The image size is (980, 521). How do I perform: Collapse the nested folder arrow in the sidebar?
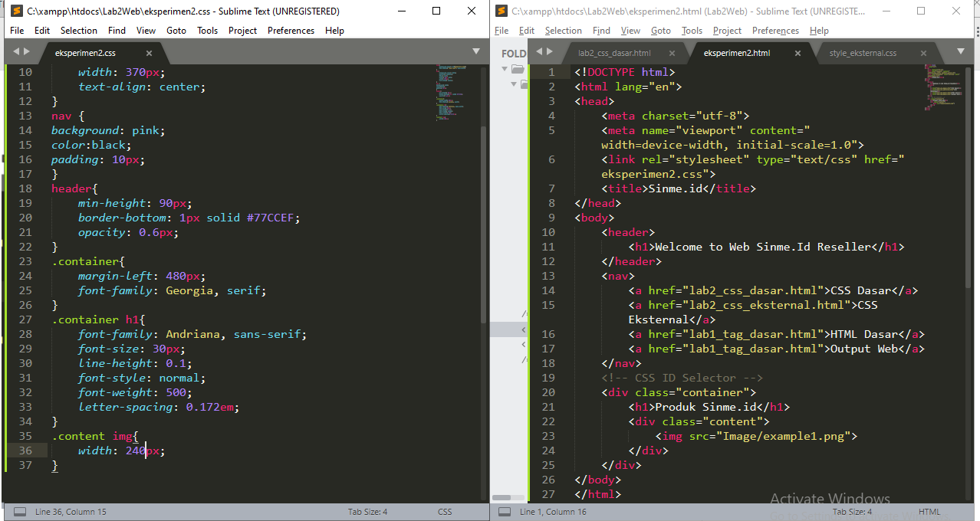tap(514, 84)
